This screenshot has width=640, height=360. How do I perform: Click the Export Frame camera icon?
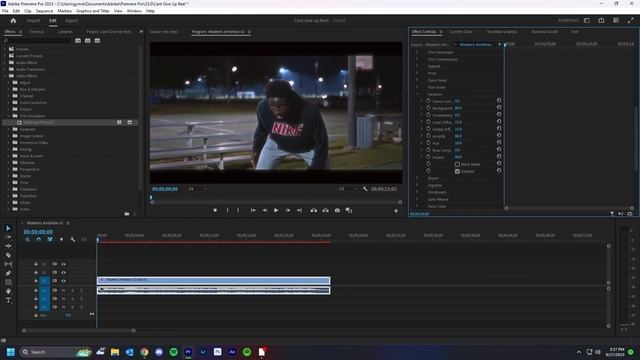pyautogui.click(x=337, y=210)
